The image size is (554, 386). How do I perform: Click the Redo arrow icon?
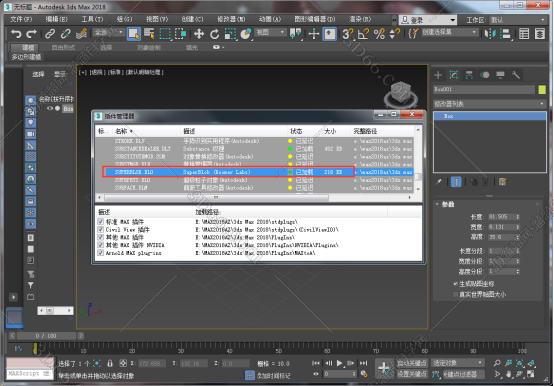pos(32,34)
